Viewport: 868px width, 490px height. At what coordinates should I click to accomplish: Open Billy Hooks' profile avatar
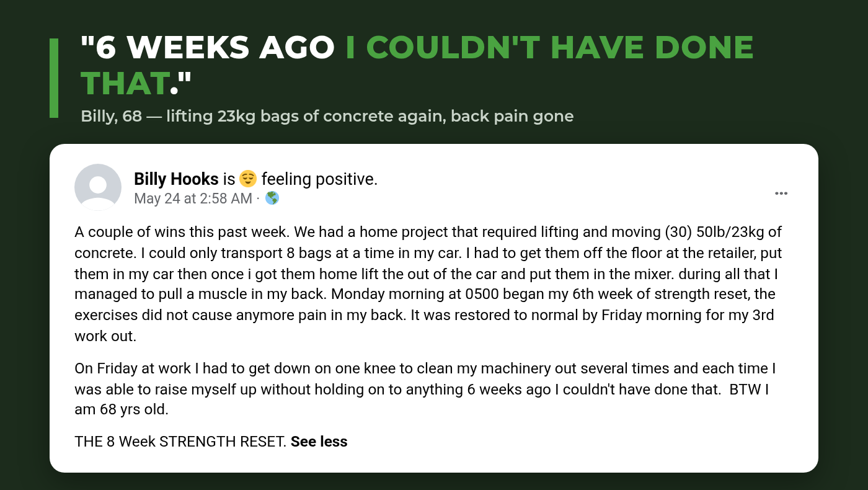pyautogui.click(x=98, y=187)
